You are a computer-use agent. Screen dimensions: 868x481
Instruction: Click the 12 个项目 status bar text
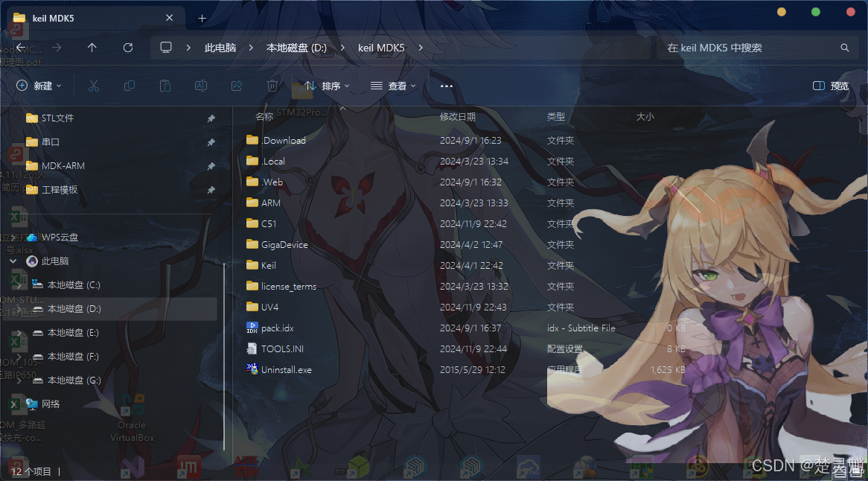pos(31,471)
